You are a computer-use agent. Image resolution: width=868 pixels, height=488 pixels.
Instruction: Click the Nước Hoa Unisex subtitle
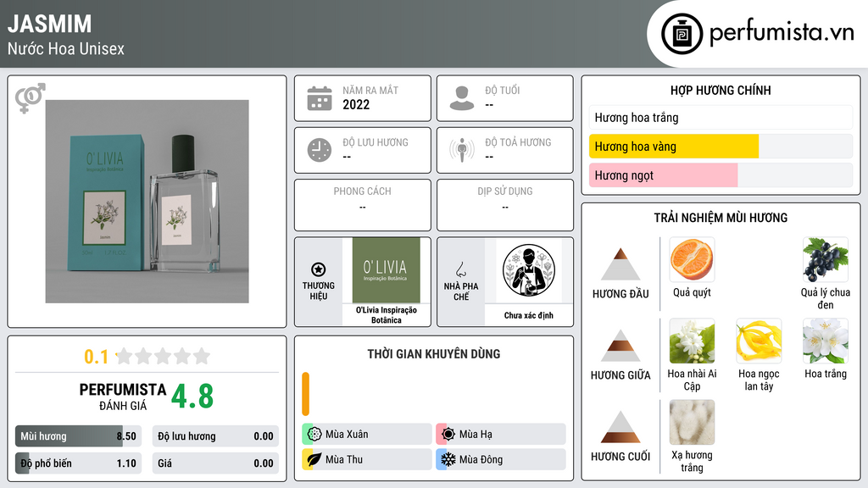(66, 48)
